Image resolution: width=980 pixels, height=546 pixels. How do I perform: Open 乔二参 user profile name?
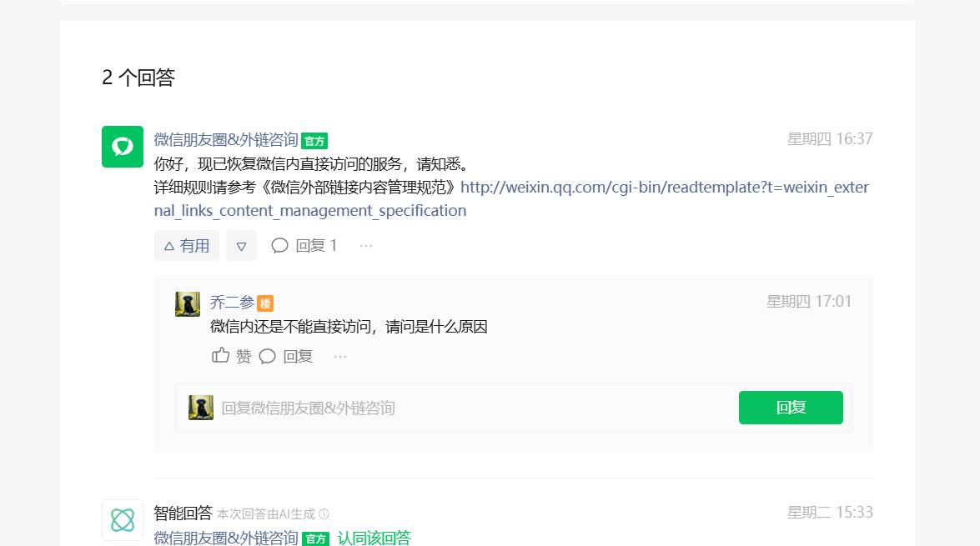pyautogui.click(x=232, y=303)
